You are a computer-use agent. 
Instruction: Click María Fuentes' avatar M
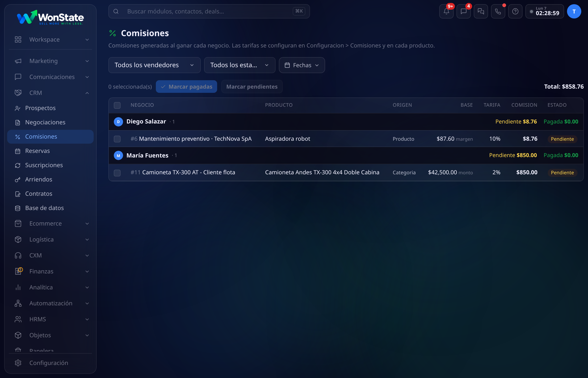(x=118, y=155)
